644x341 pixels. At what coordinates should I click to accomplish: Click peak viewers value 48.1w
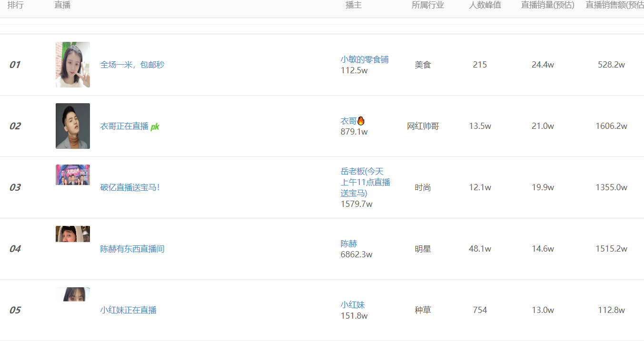[x=480, y=249]
